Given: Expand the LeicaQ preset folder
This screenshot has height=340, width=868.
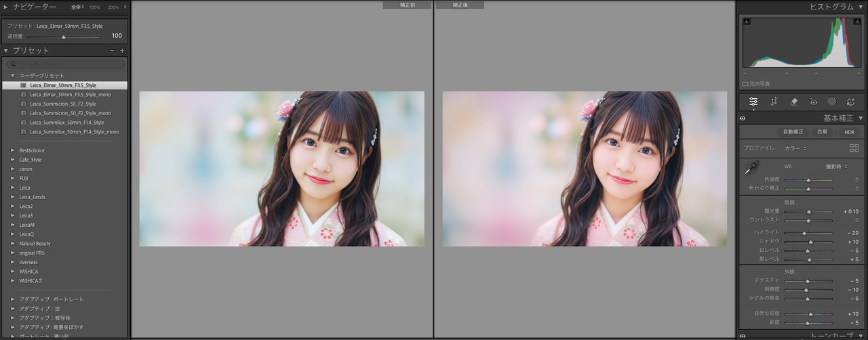Looking at the screenshot, I should point(13,234).
